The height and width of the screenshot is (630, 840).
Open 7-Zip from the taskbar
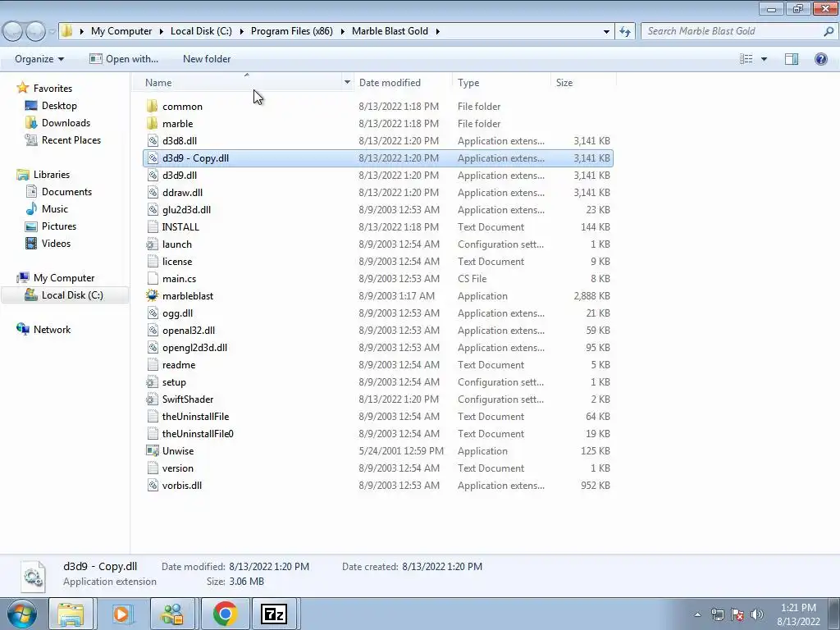click(274, 614)
